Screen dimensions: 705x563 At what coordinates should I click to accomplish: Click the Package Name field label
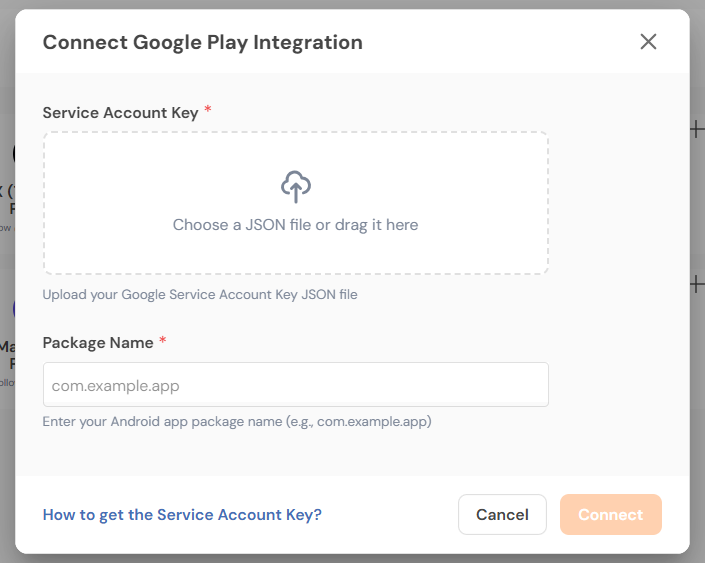pyautogui.click(x=98, y=343)
